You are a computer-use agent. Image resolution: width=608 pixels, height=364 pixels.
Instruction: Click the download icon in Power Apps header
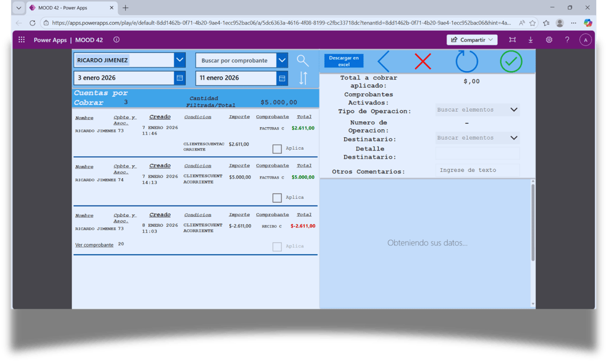click(530, 40)
